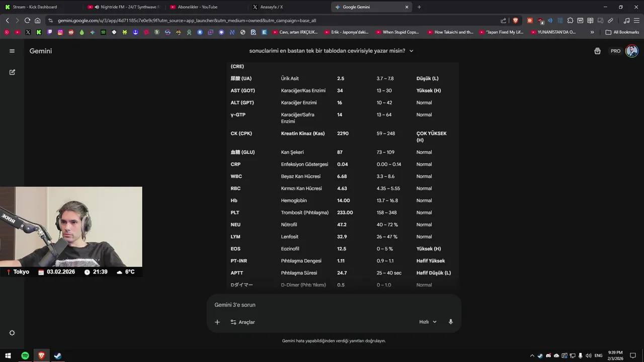Click the Twitch bookmark icon in bookmarks bar
This screenshot has width=644, height=362.
(49, 32)
